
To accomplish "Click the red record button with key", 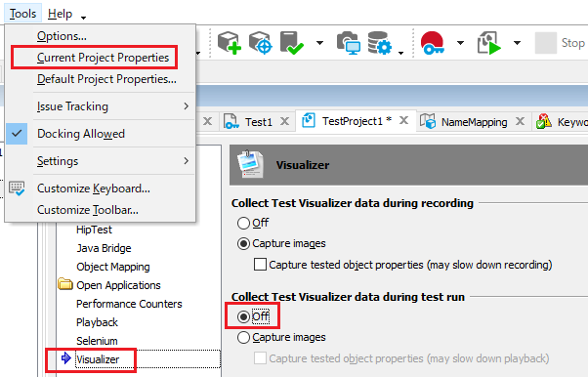I will click(x=433, y=43).
